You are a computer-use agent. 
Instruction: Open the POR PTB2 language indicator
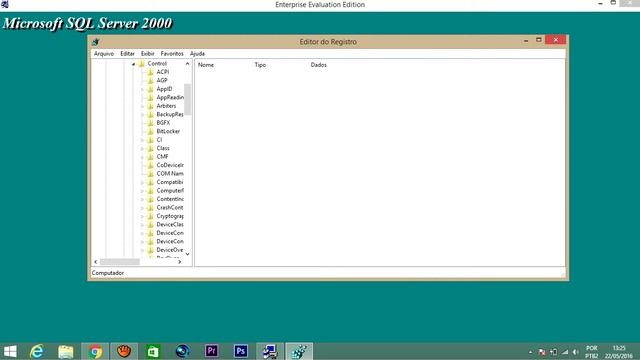(x=592, y=352)
